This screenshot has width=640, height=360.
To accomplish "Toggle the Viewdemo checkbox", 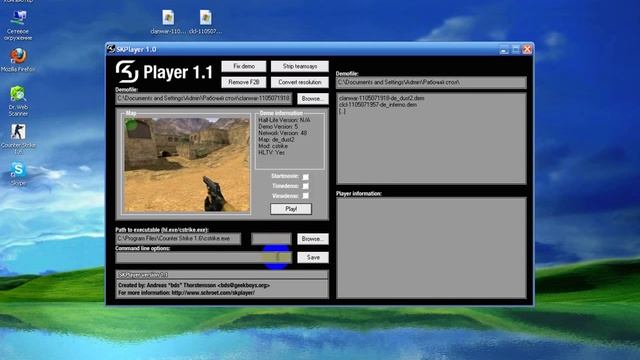I will [305, 196].
